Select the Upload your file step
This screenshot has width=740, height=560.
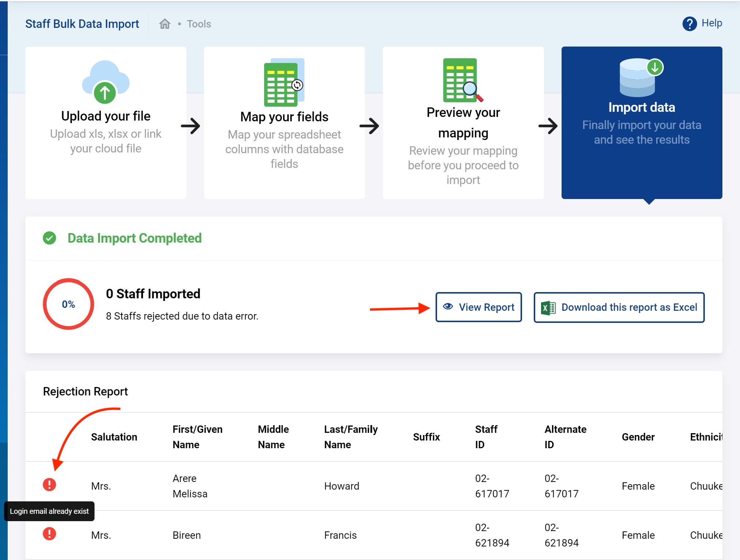(x=106, y=122)
